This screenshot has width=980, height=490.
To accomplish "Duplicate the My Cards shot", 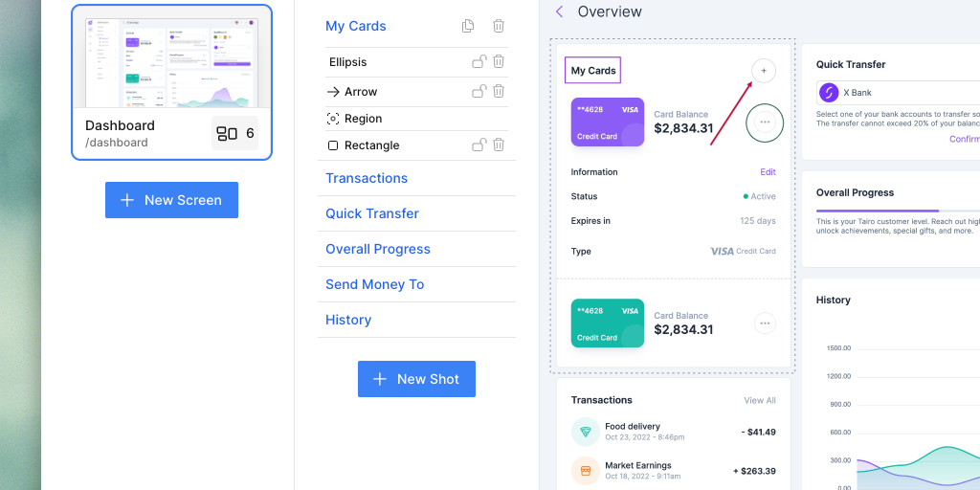I will (468, 26).
